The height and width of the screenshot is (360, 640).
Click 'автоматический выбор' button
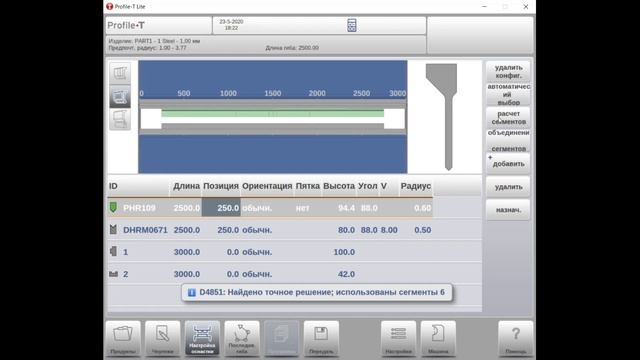pyautogui.click(x=508, y=95)
